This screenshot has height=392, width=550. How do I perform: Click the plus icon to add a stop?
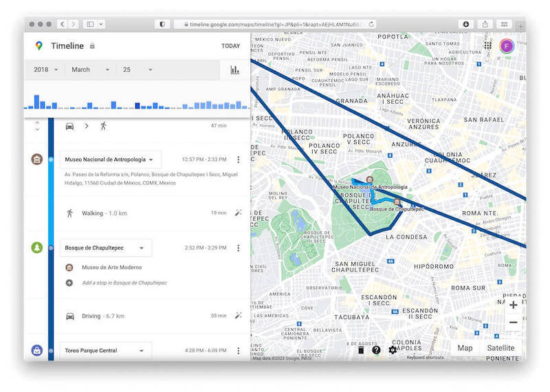(x=69, y=283)
